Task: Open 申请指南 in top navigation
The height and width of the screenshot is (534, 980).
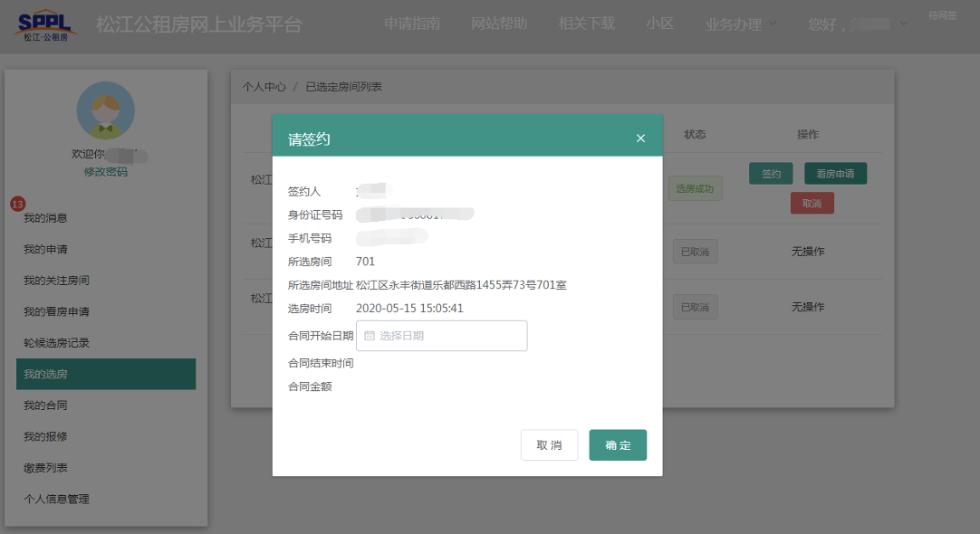Action: [412, 24]
